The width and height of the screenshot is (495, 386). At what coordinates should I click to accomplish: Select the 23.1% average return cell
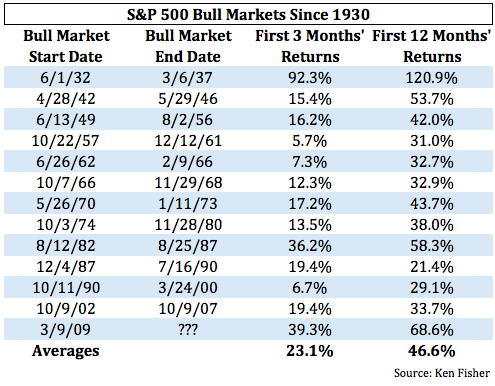click(310, 351)
